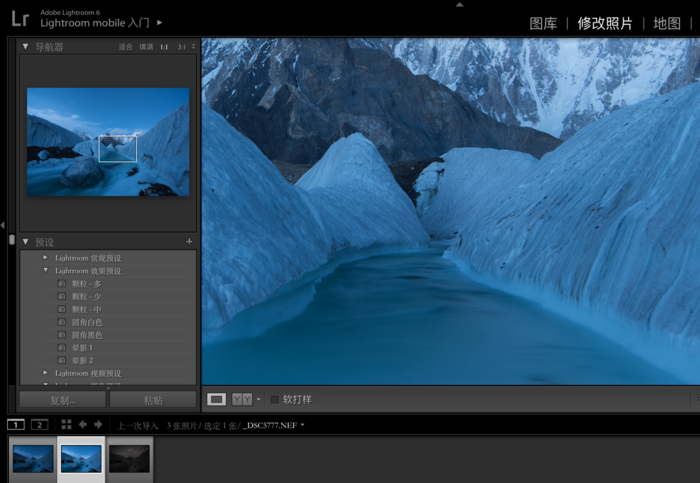Switch to the 地图 map module

(666, 23)
